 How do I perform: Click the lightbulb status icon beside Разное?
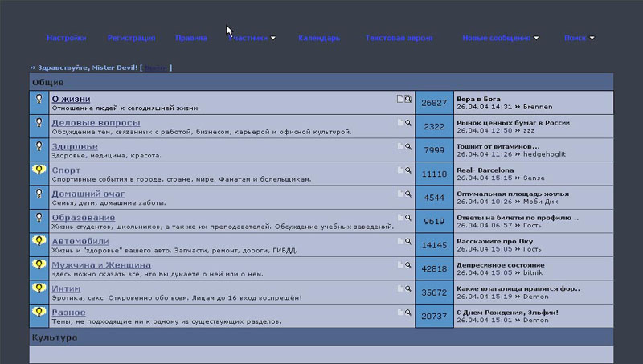pyautogui.click(x=38, y=312)
